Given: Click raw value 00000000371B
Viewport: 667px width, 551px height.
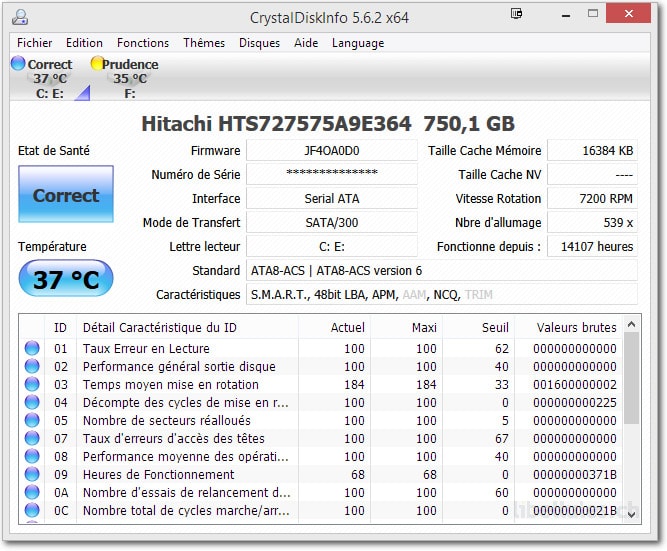Looking at the screenshot, I should pos(575,474).
